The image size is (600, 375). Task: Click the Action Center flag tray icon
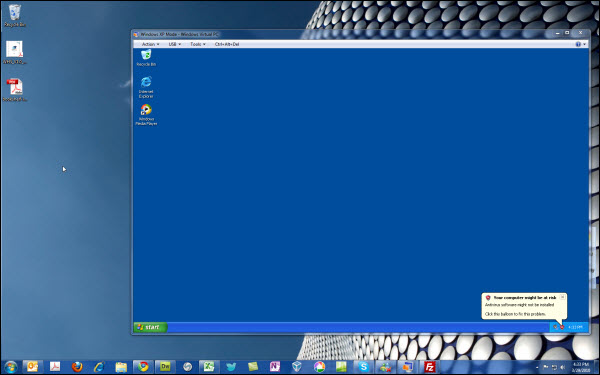coord(546,367)
